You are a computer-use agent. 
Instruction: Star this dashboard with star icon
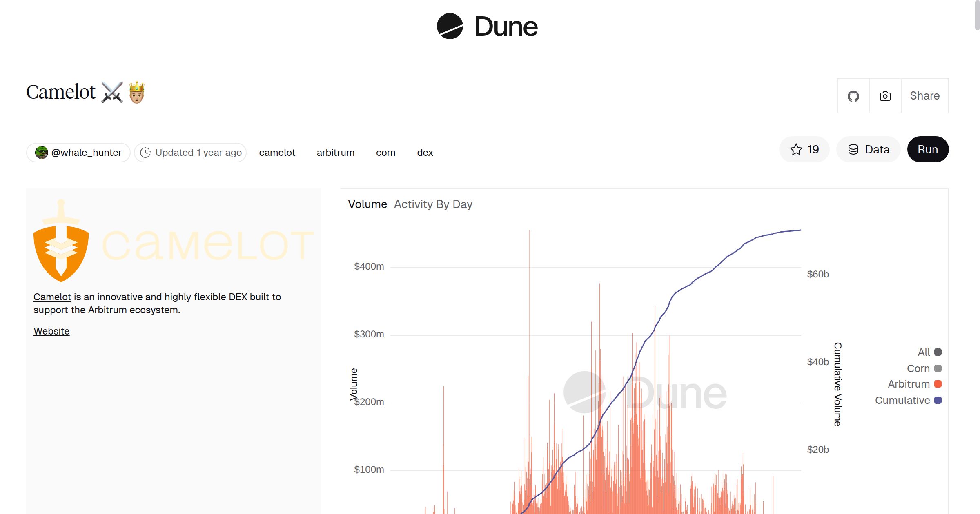(x=796, y=150)
